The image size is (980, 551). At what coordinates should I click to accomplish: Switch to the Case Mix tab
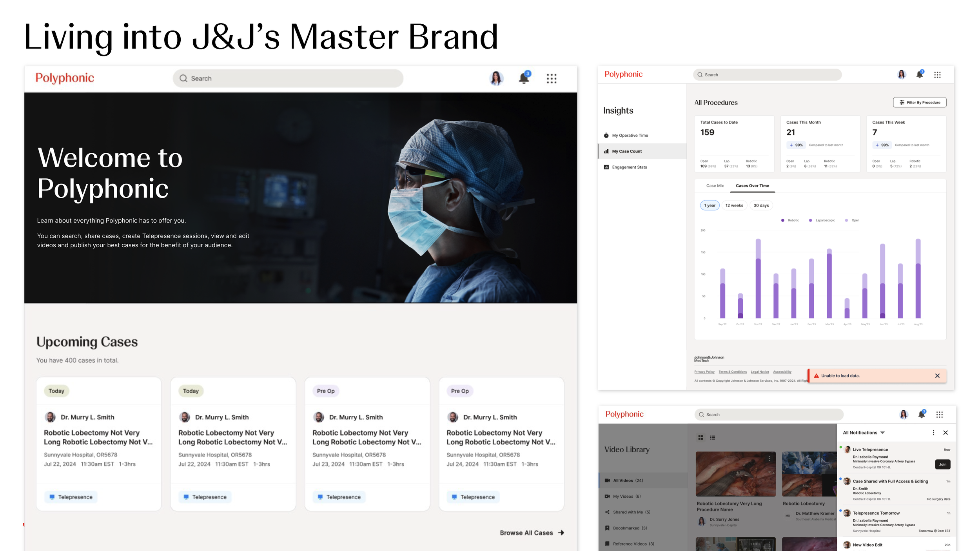(715, 186)
